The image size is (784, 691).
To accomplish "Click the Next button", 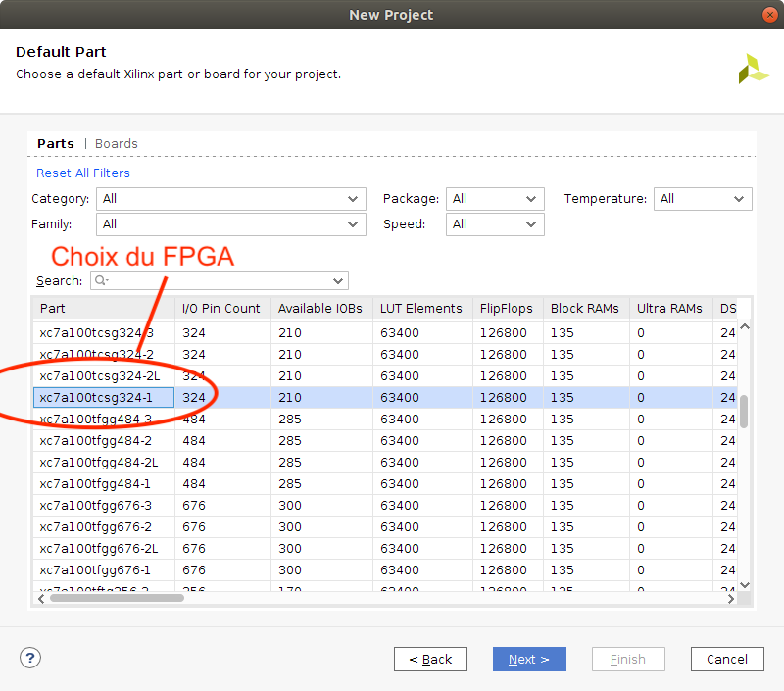I will 529,659.
